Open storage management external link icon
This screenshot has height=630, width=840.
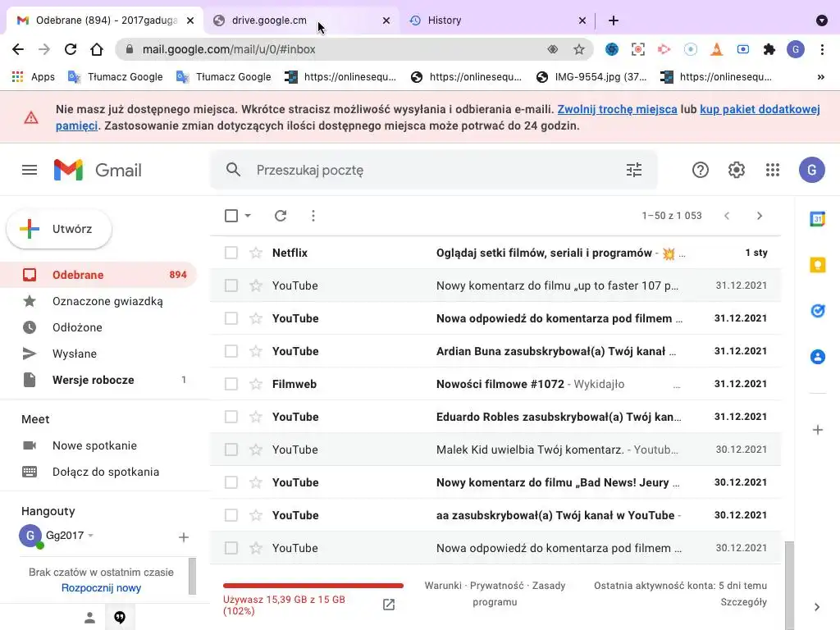(x=389, y=605)
